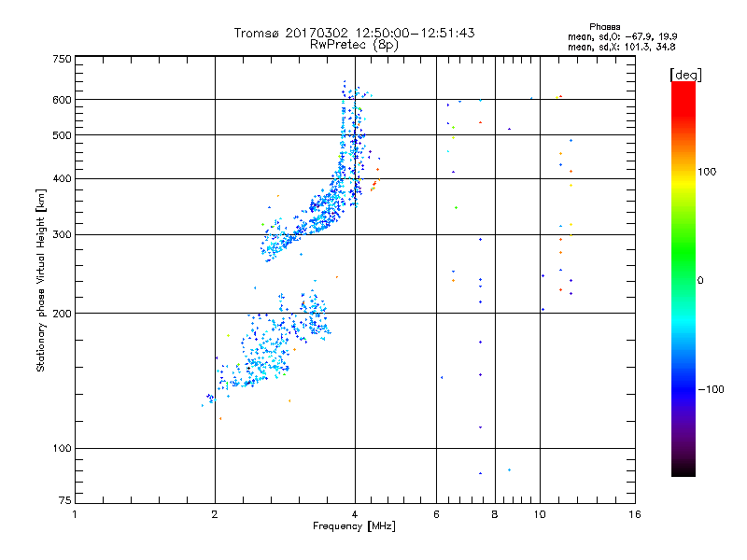Screen dimensions: 747x560
Task: Click the y-axis '400' tick label
Action: coord(62,178)
